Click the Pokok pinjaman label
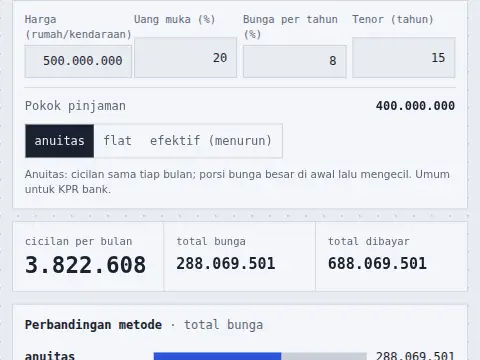 pyautogui.click(x=75, y=106)
